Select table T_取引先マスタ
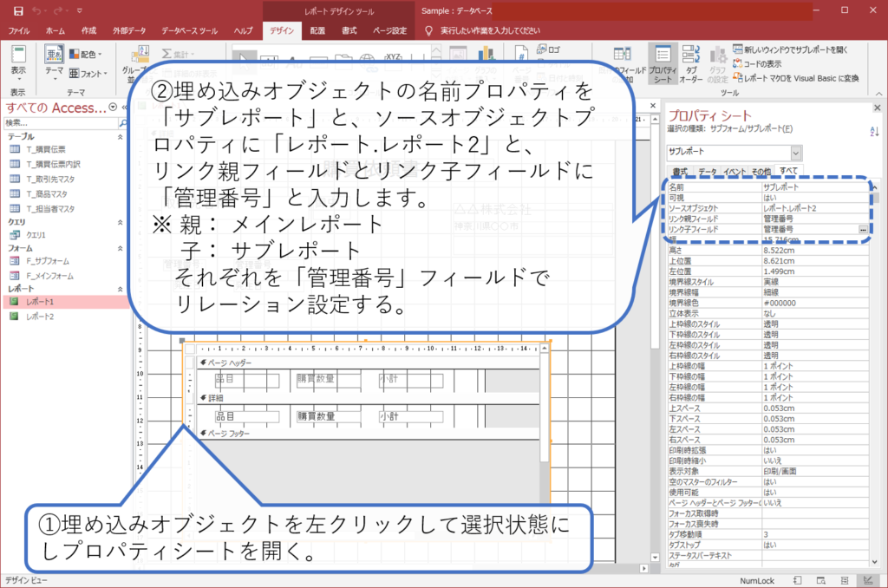This screenshot has width=888, height=588. [x=50, y=179]
